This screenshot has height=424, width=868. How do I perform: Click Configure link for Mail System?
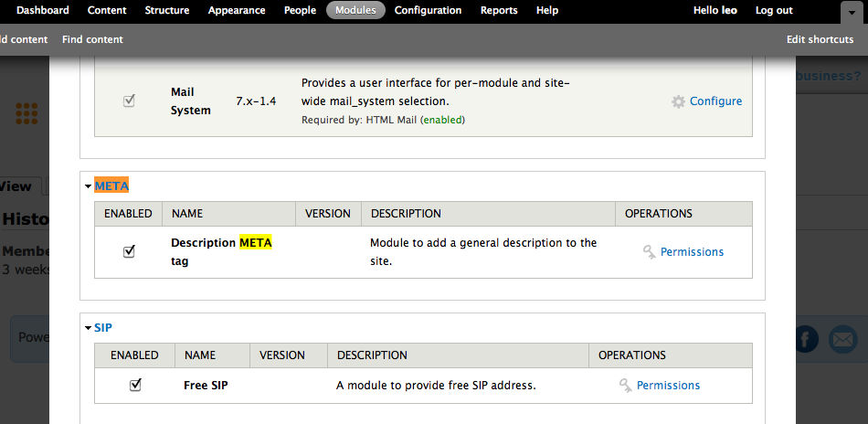pyautogui.click(x=715, y=101)
